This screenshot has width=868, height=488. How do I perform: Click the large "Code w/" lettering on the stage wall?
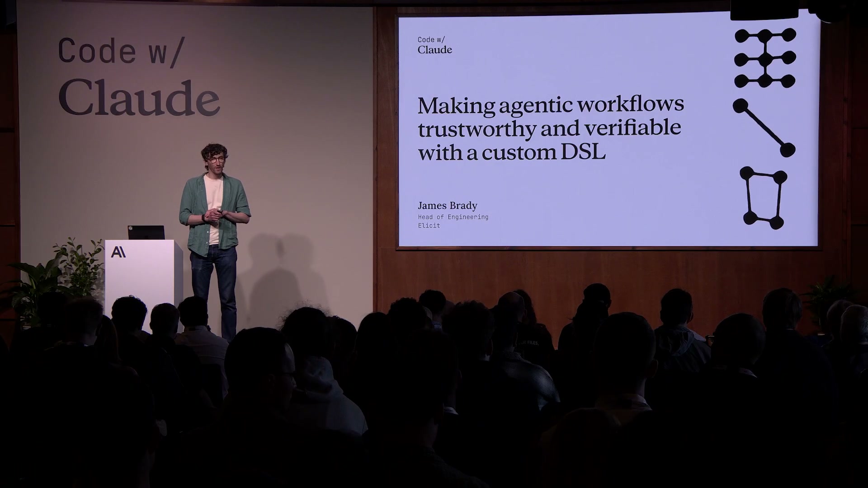click(121, 51)
